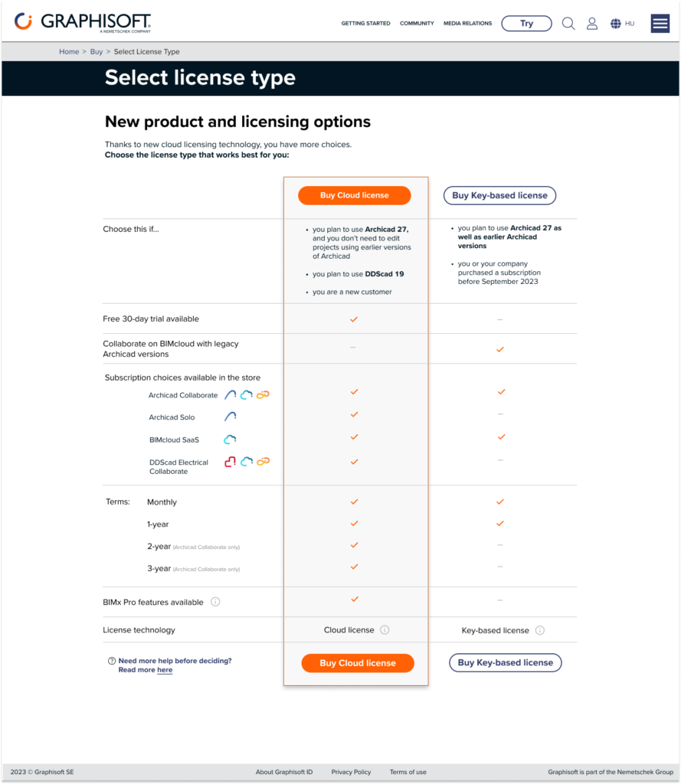
Task: Open Privacy Policy footer link
Action: (351, 772)
